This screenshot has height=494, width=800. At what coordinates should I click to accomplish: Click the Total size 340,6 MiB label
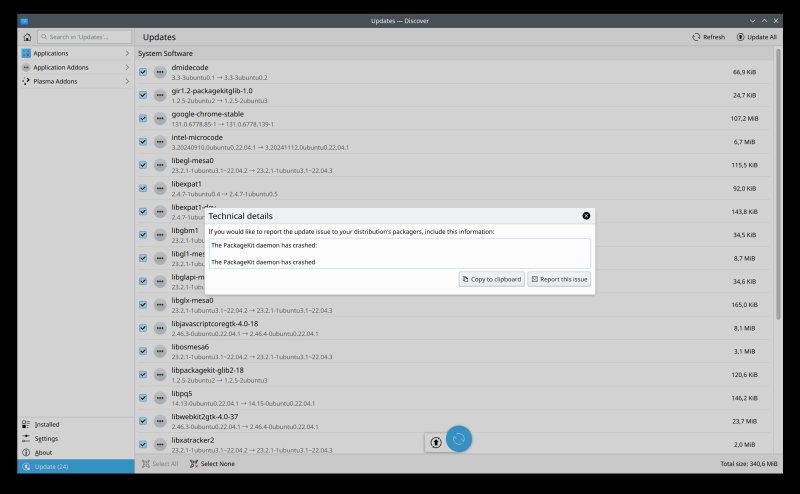click(748, 464)
